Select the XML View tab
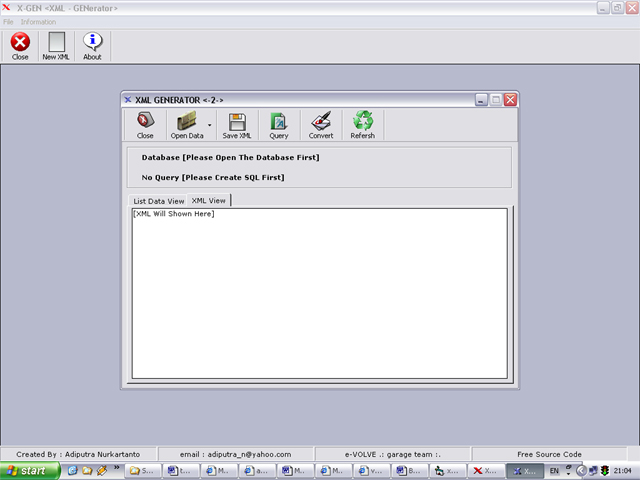The width and height of the screenshot is (640, 480). coord(209,200)
